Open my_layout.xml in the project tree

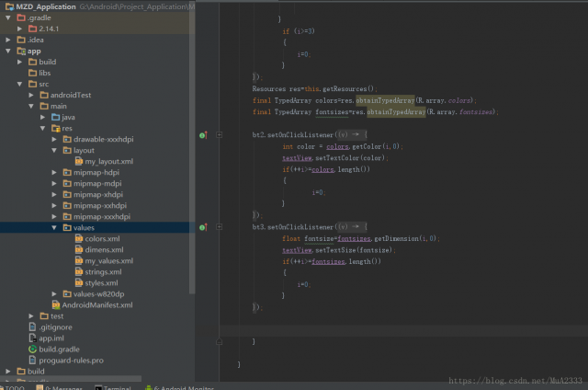pos(108,161)
